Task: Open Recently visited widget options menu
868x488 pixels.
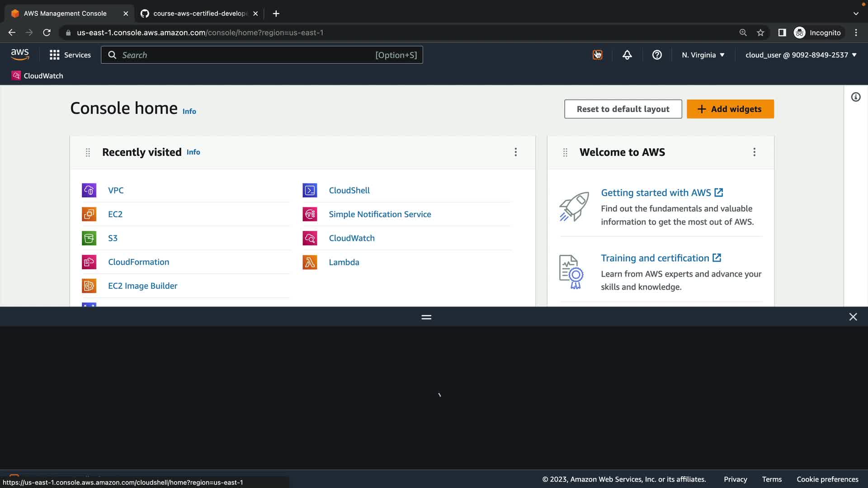Action: tap(515, 152)
